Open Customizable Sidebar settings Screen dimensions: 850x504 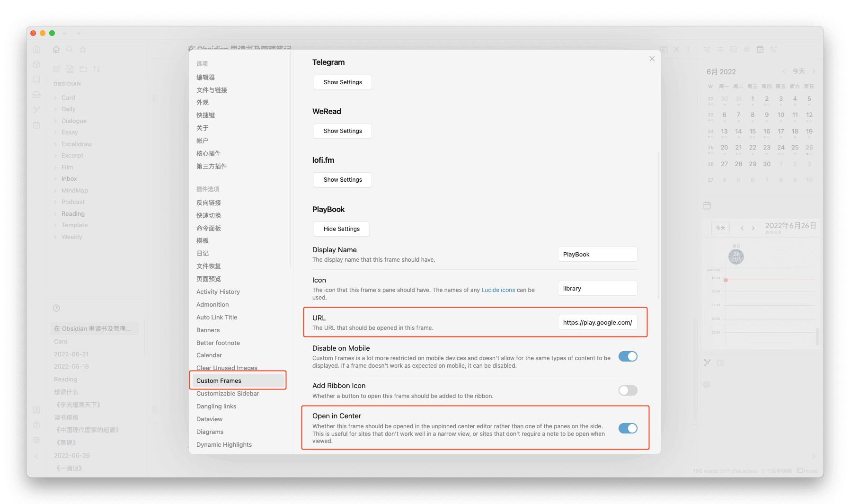pos(228,393)
